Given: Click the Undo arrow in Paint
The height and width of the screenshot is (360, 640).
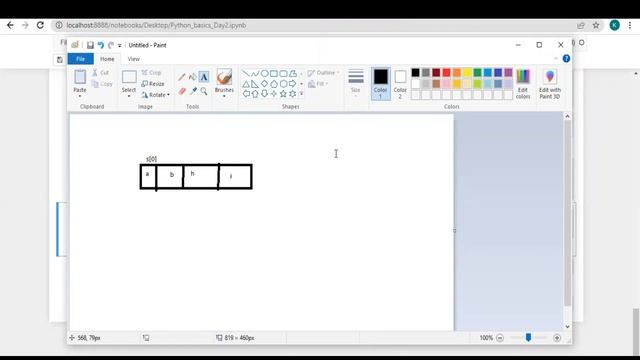Looking at the screenshot, I should pyautogui.click(x=100, y=45).
